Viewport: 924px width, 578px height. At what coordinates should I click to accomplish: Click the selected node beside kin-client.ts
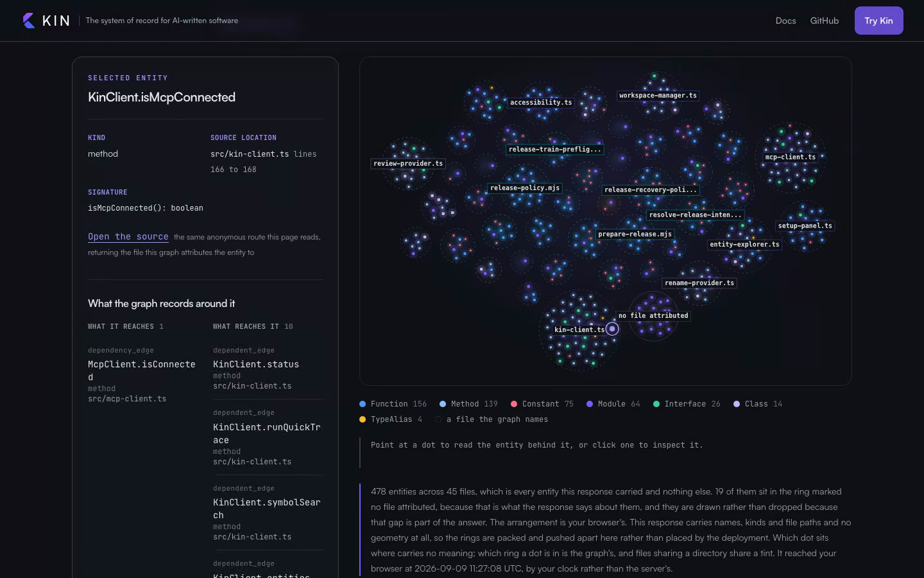tap(612, 329)
